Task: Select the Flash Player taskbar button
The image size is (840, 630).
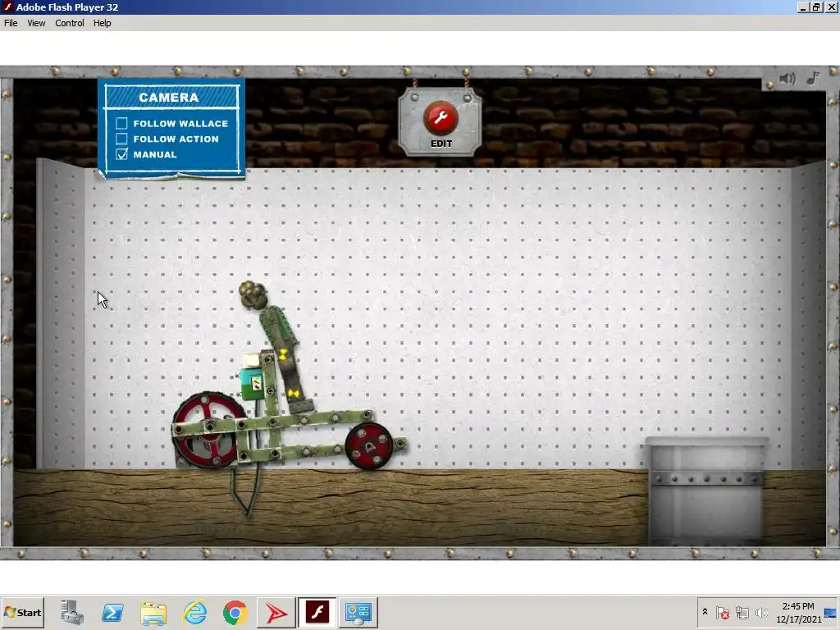Action: coord(317,612)
